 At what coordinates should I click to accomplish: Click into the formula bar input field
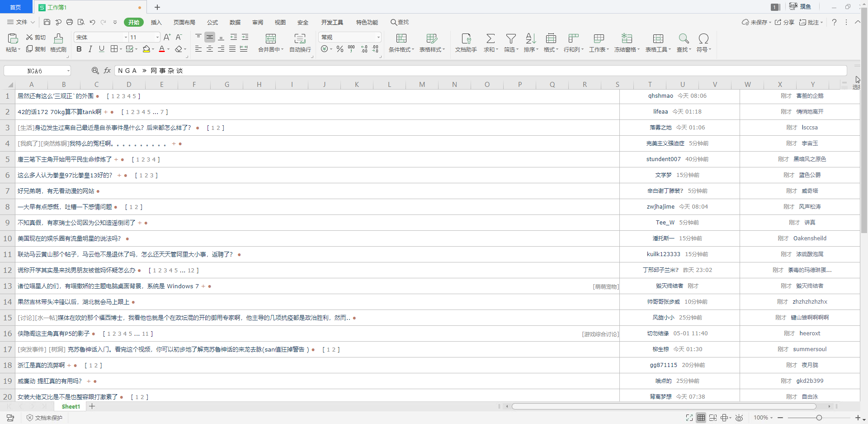coord(481,71)
